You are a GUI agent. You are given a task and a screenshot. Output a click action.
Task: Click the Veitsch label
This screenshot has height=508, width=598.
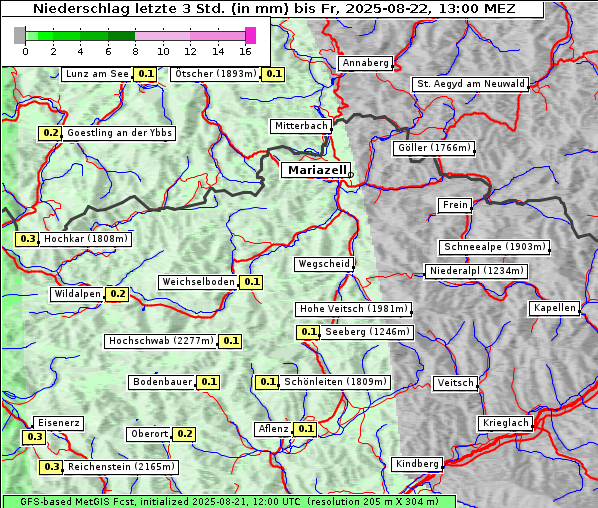(x=455, y=383)
